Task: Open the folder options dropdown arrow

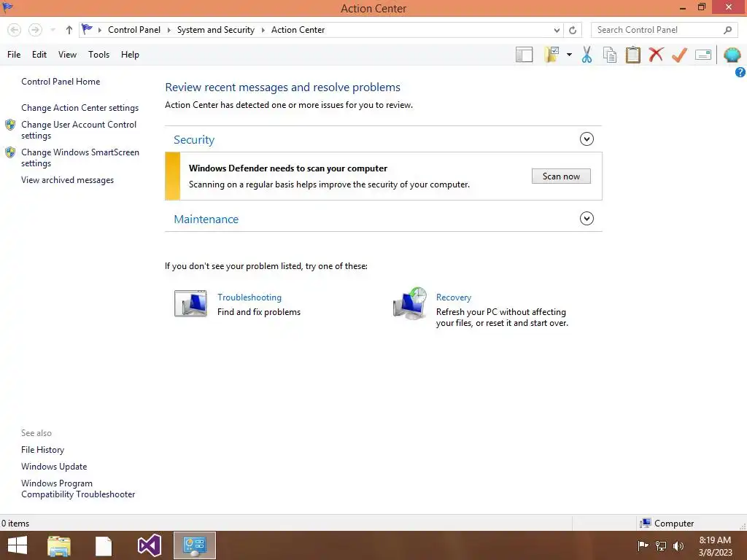Action: click(569, 55)
